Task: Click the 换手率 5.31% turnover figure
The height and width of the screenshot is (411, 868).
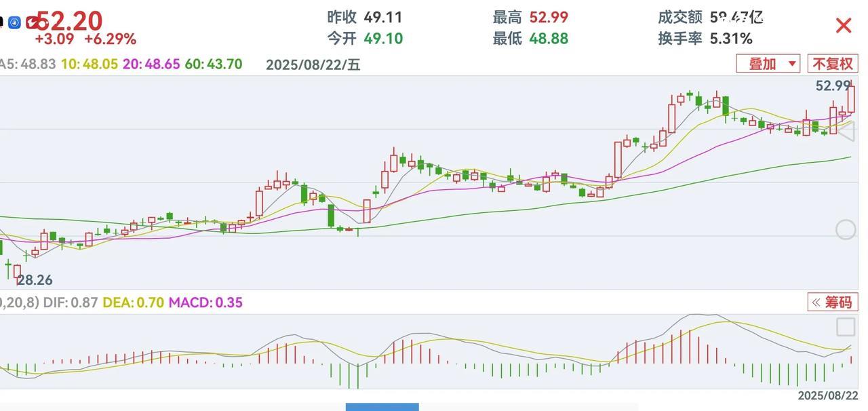Action: [705, 39]
